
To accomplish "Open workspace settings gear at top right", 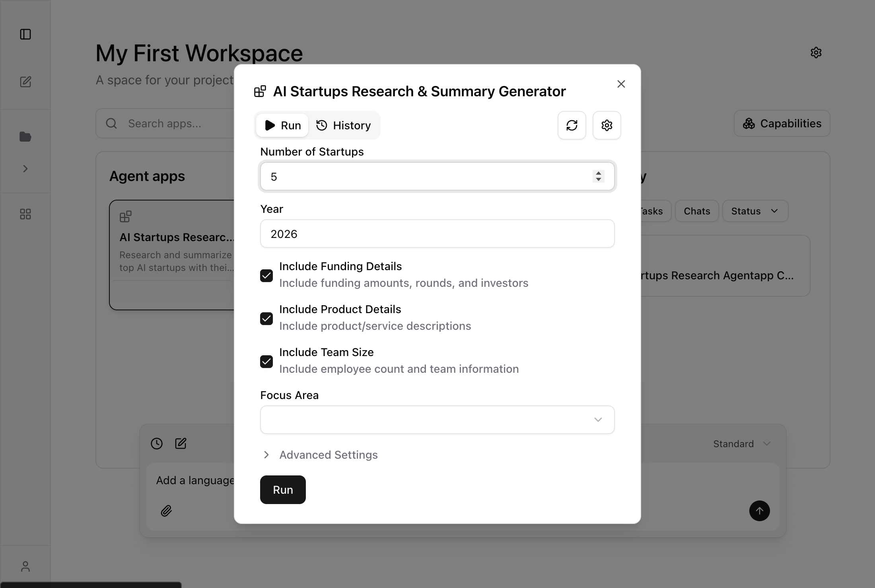I will (816, 52).
